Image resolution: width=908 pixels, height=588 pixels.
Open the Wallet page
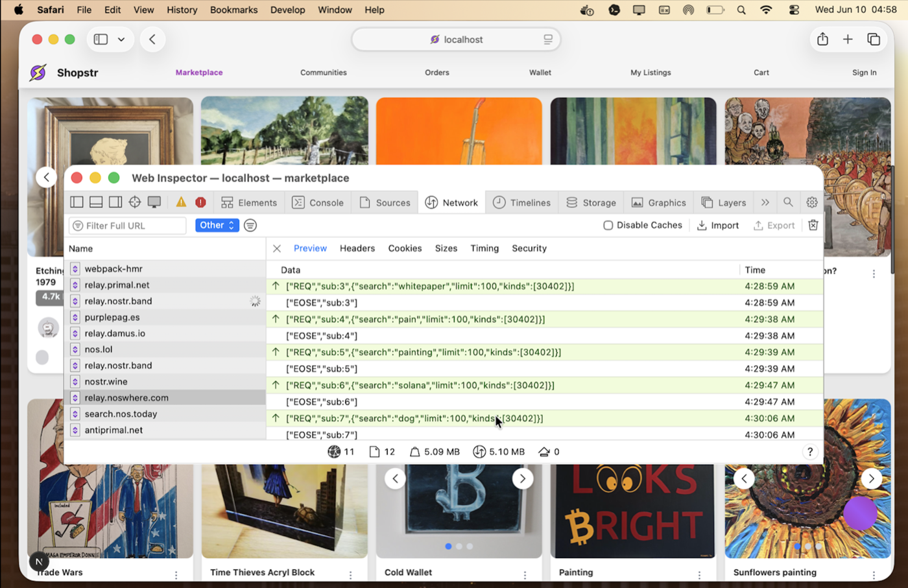point(540,73)
